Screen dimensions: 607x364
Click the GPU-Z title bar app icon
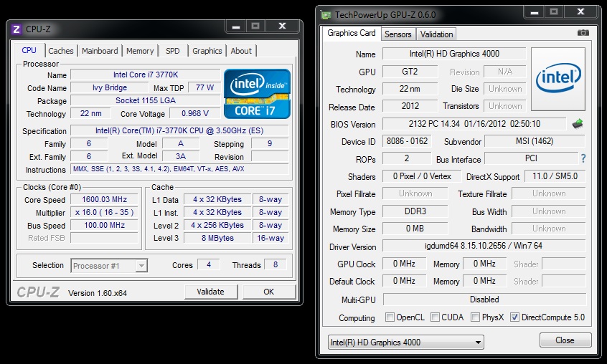coord(326,14)
